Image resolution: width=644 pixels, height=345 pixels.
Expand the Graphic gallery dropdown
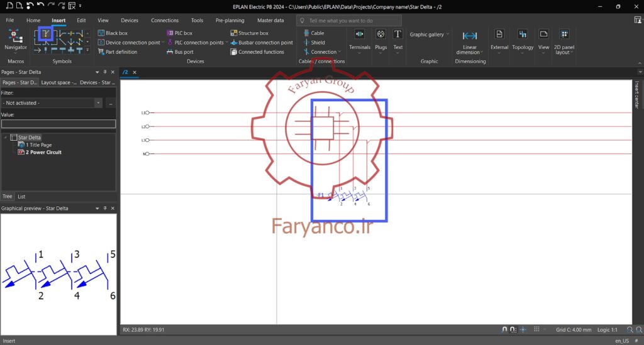(x=429, y=35)
